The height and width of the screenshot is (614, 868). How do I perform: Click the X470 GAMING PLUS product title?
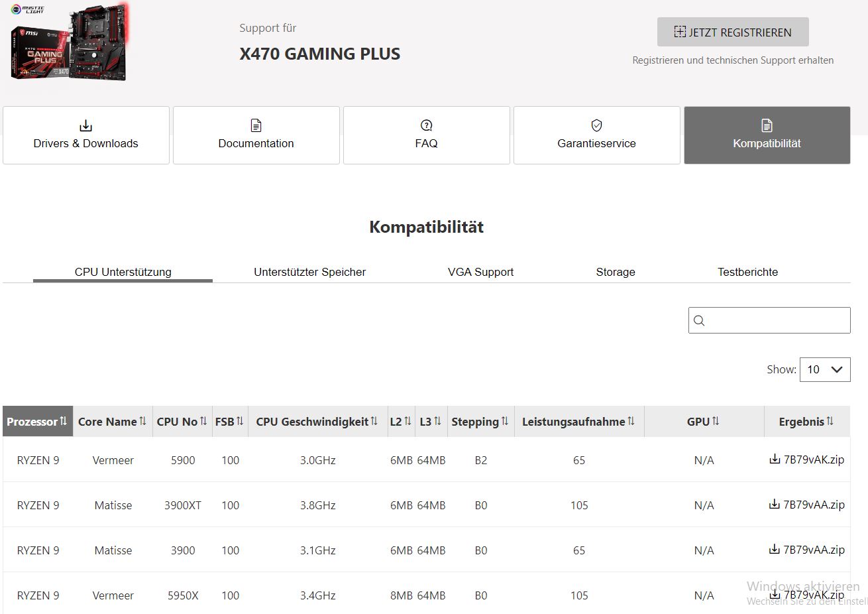pos(320,54)
